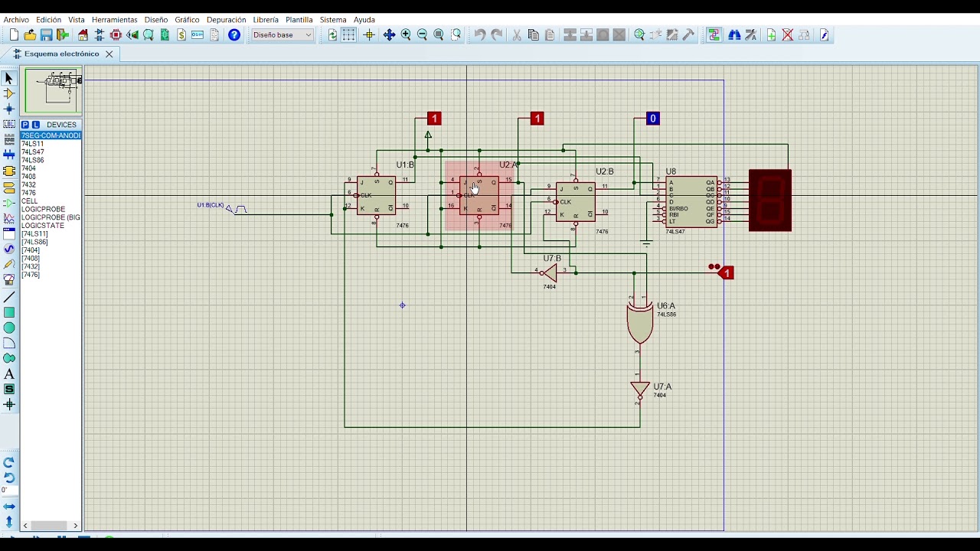This screenshot has width=980, height=551.
Task: Select LOGICSTATE in devices list
Action: (43, 226)
